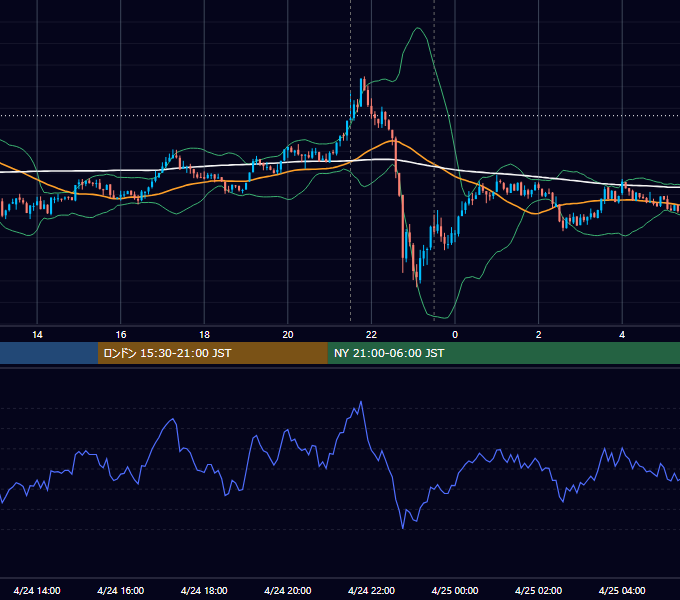
Task: Click the oscillator lowest trough after 22:00
Action: 403,528
